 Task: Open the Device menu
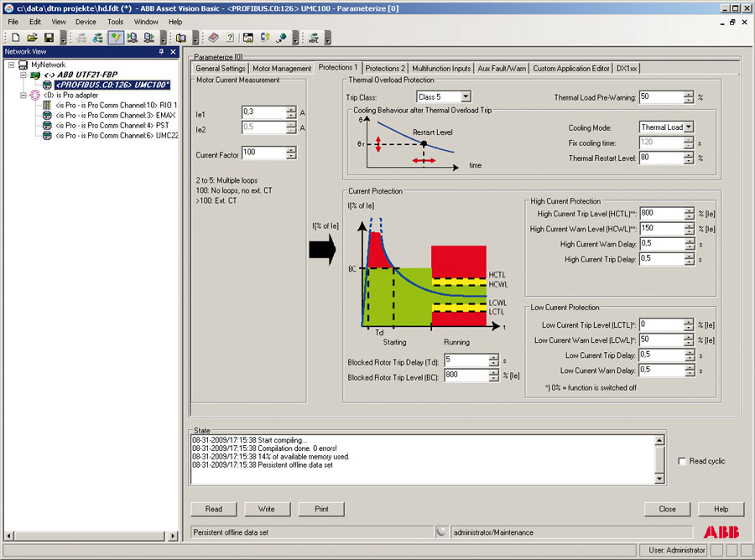tap(86, 22)
